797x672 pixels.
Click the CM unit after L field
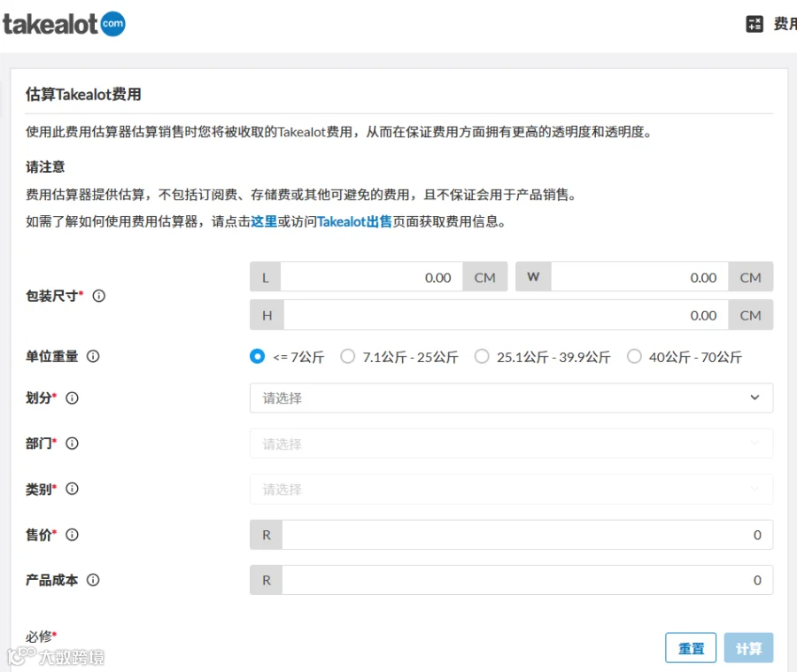[x=485, y=277]
